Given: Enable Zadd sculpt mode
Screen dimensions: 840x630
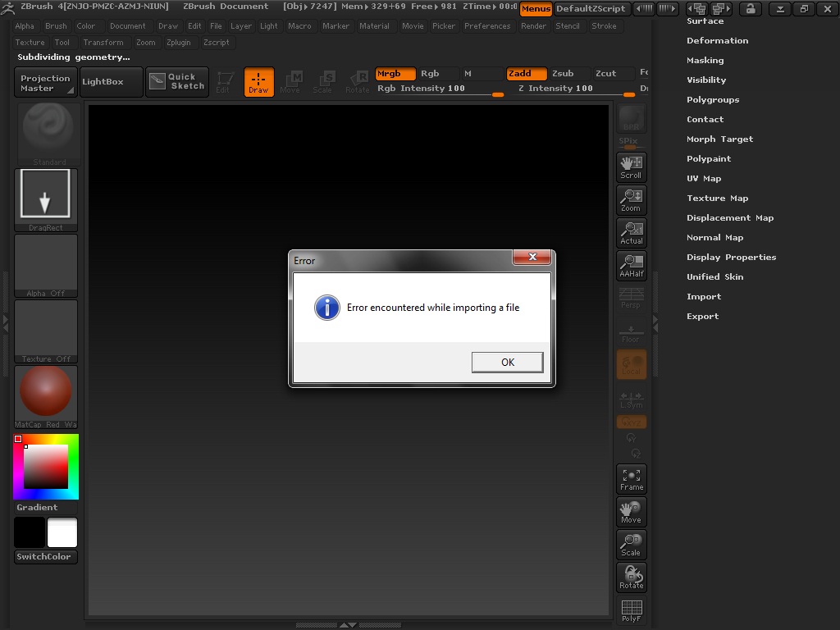Looking at the screenshot, I should click(x=527, y=73).
